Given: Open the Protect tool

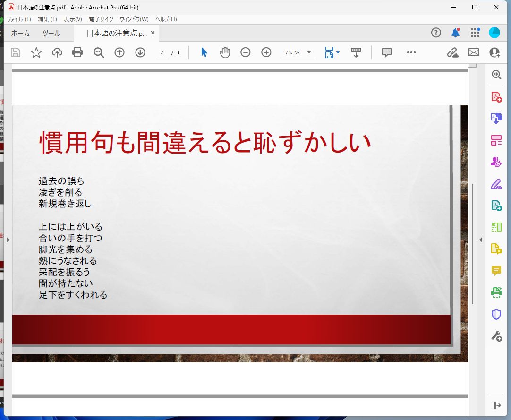Looking at the screenshot, I should point(496,314).
